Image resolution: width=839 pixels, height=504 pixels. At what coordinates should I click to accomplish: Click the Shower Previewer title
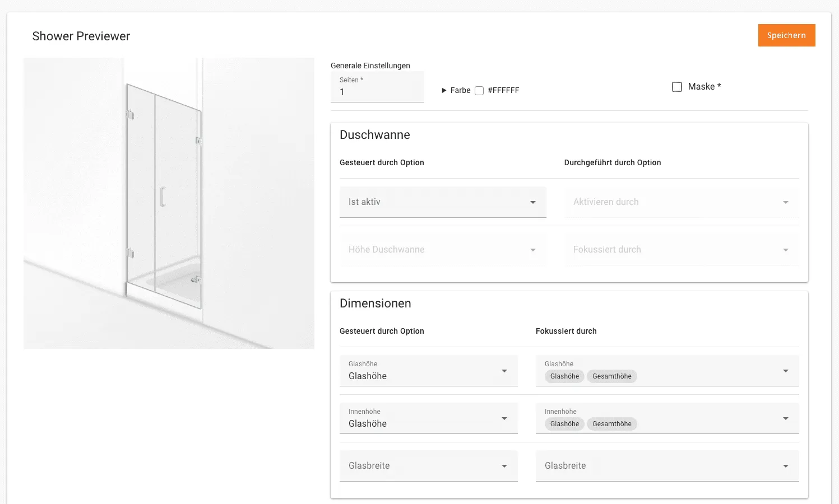pyautogui.click(x=81, y=36)
